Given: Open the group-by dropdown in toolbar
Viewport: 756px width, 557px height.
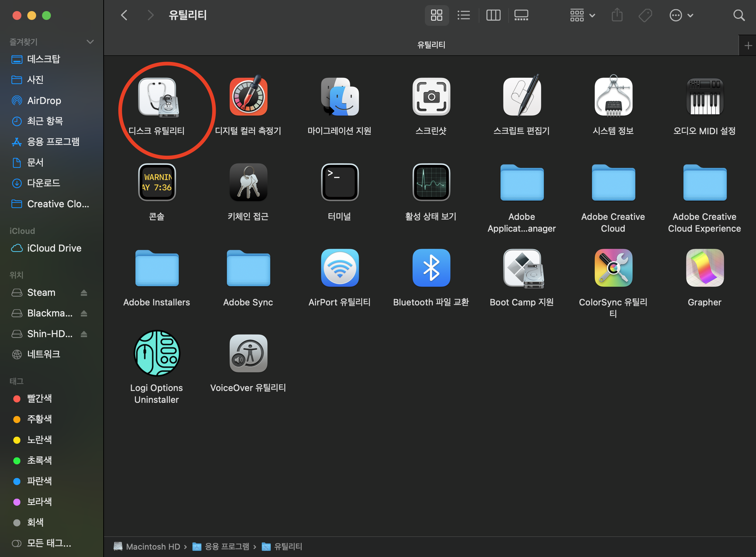Looking at the screenshot, I should point(582,15).
